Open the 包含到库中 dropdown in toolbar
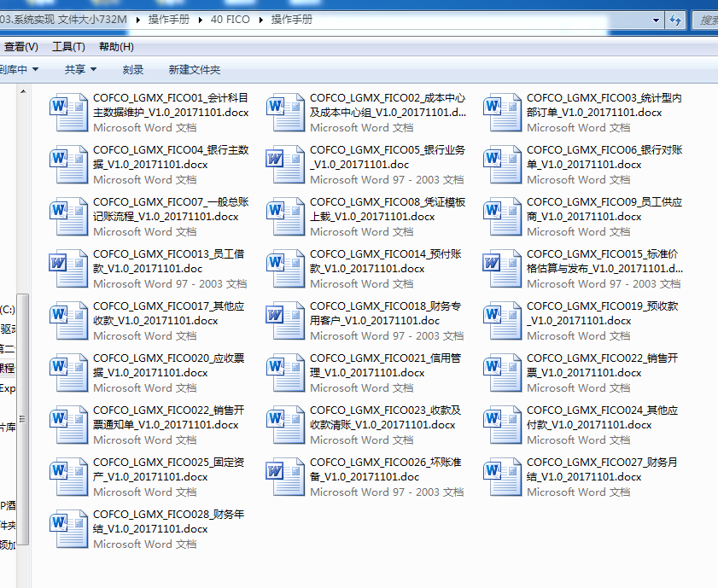The image size is (718, 588). point(18,70)
